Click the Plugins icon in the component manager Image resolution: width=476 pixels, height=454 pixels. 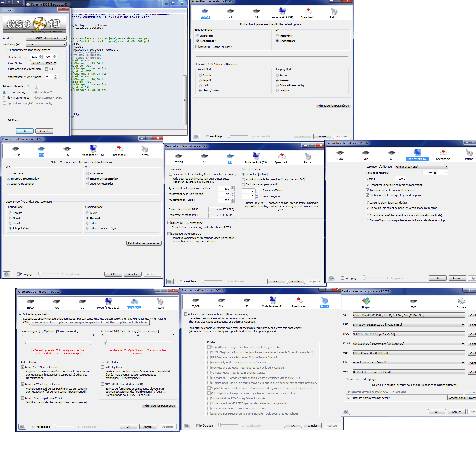[366, 301]
